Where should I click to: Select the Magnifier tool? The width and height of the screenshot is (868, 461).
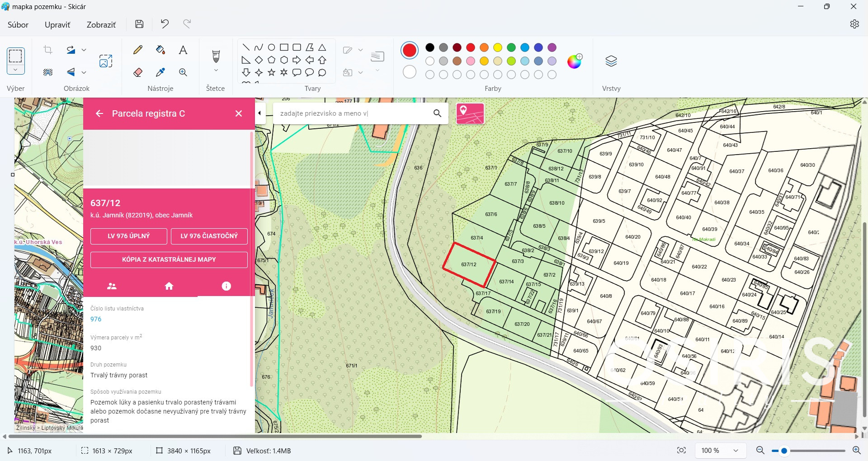[x=183, y=72]
